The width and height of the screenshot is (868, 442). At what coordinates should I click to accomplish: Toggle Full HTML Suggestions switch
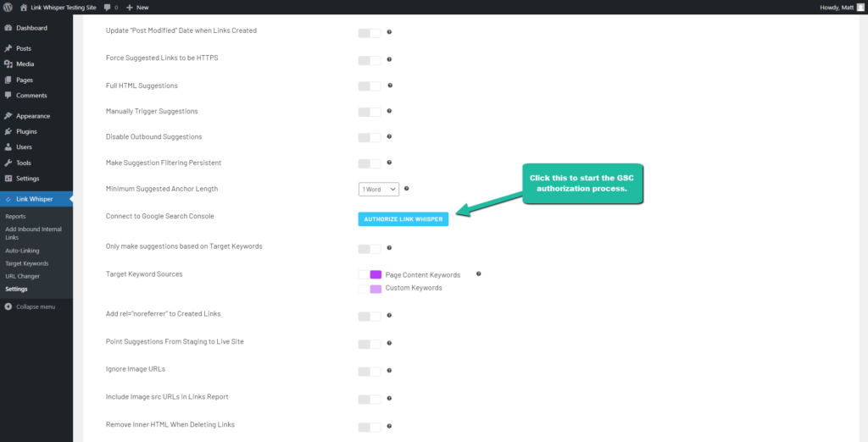[x=370, y=86]
